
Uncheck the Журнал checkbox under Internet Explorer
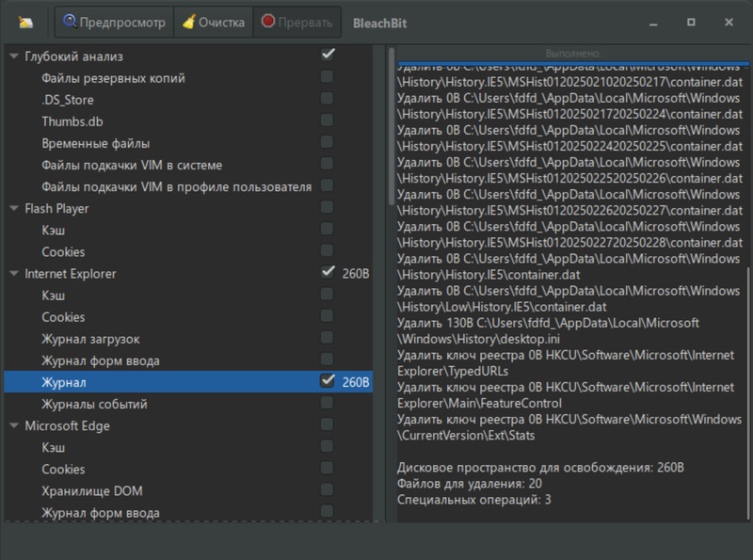coord(328,381)
